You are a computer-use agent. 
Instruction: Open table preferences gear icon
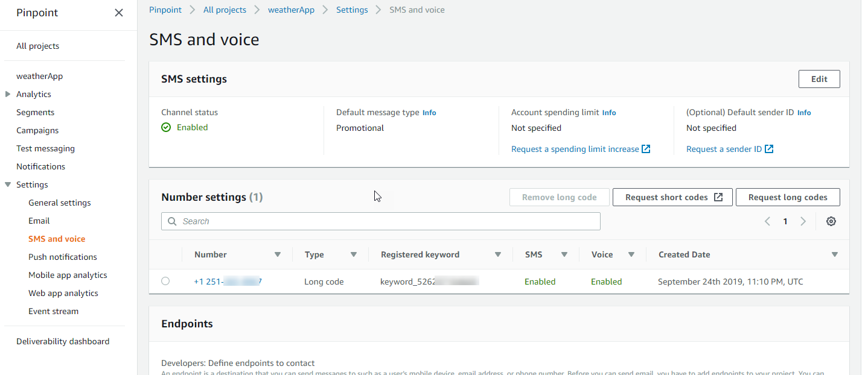(831, 221)
